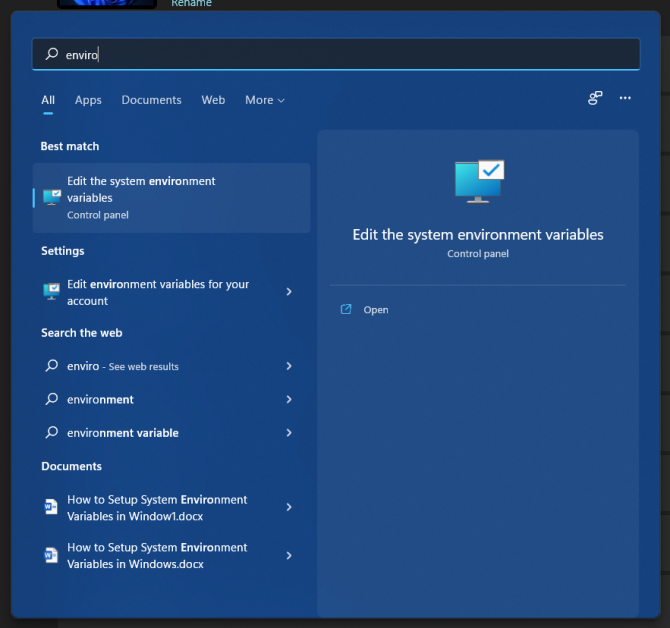The width and height of the screenshot is (670, 628).
Task: Expand the More filter dropdown
Action: 265,100
